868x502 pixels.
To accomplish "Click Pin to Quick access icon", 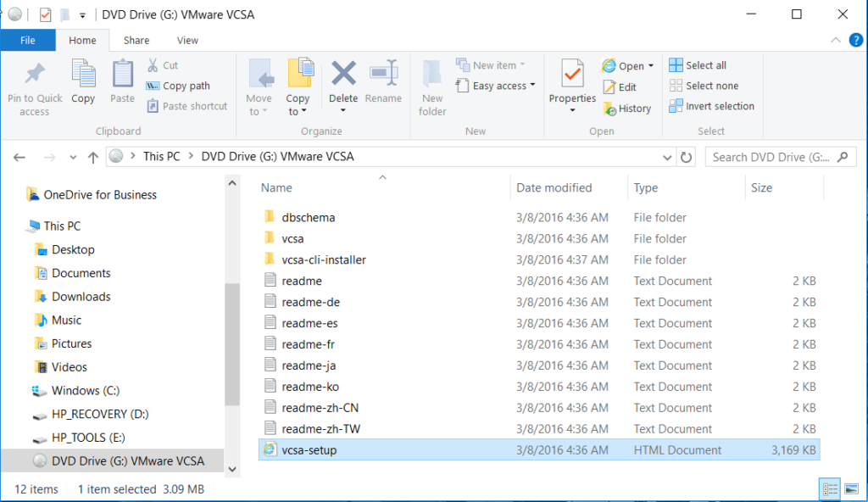I will tap(35, 75).
